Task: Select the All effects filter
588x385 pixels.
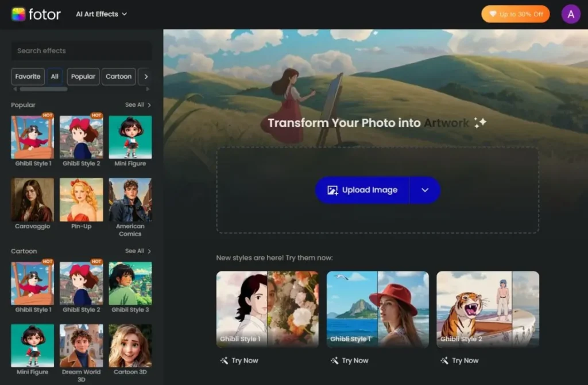Action: (x=55, y=76)
